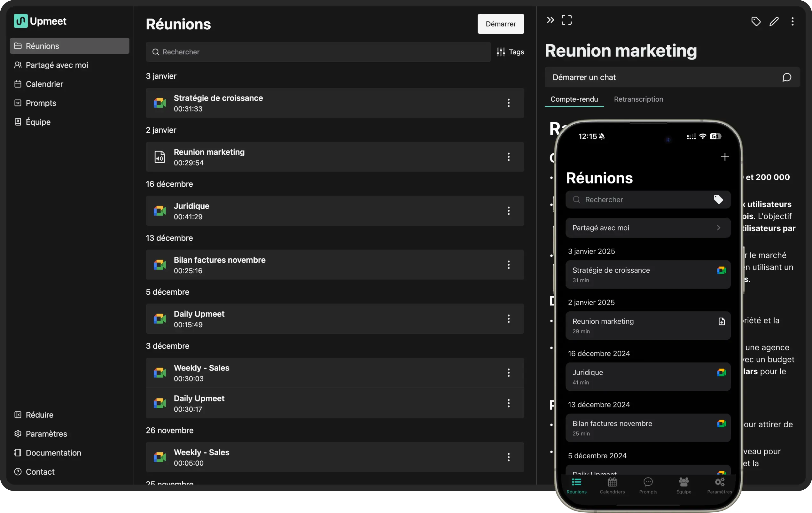The image size is (812, 513).
Task: Open Documentation link in the sidebar
Action: (x=53, y=453)
